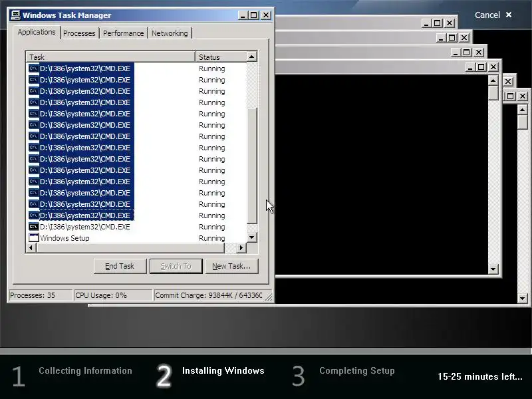Image resolution: width=532 pixels, height=399 pixels.
Task: Click the CMD.EXE row with dotted focus outline
Action: tap(136, 215)
